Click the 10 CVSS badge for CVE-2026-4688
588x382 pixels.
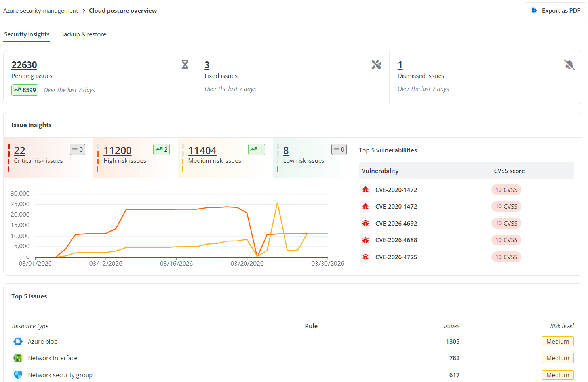click(x=506, y=240)
